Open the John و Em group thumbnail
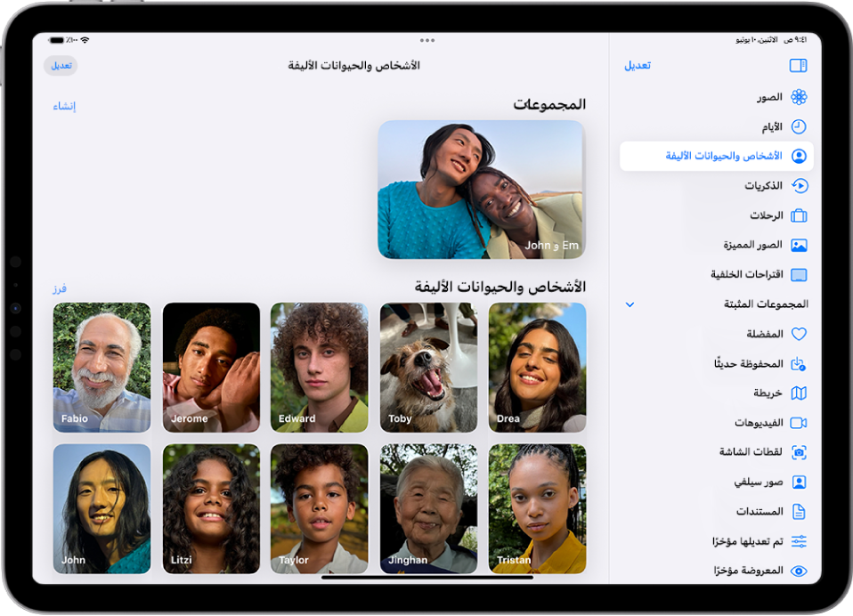 (482, 190)
